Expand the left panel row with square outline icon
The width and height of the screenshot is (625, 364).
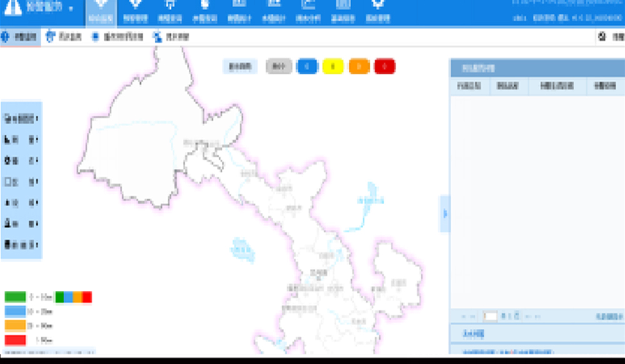(x=21, y=182)
